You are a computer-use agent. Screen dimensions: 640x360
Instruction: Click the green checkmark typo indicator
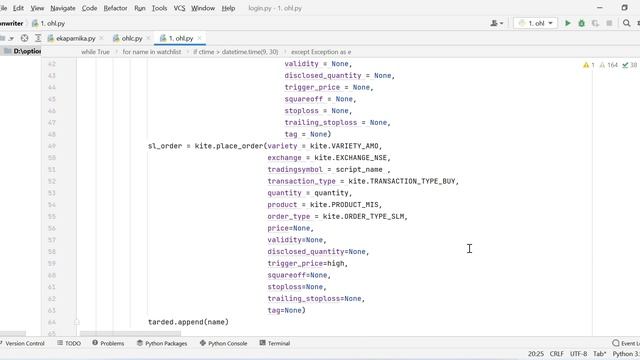pyautogui.click(x=629, y=65)
